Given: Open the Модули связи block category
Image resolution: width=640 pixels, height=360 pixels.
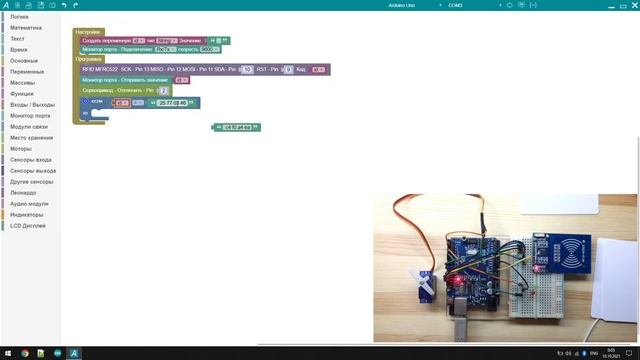Looking at the screenshot, I should coord(29,127).
